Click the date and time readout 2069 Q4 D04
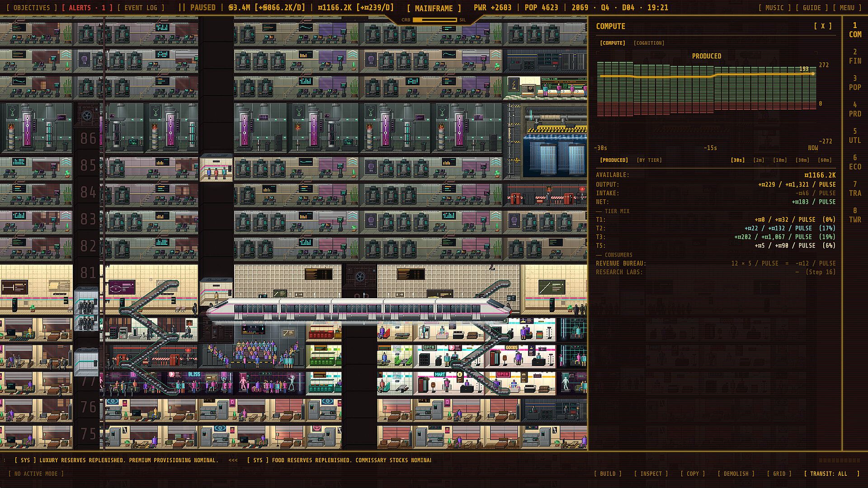868x488 pixels. point(619,8)
